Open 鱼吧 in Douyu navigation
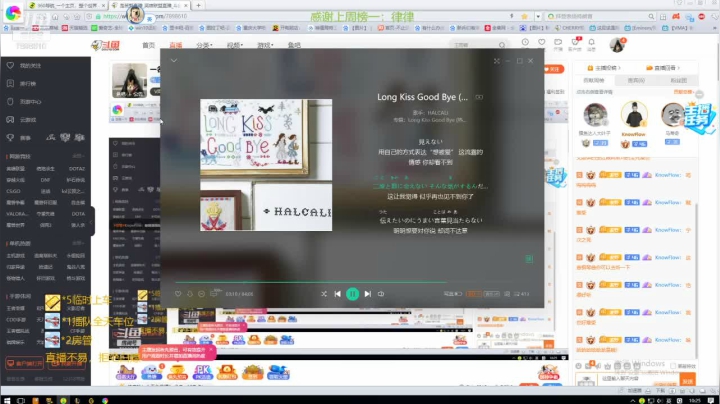720x404 pixels. tap(294, 45)
